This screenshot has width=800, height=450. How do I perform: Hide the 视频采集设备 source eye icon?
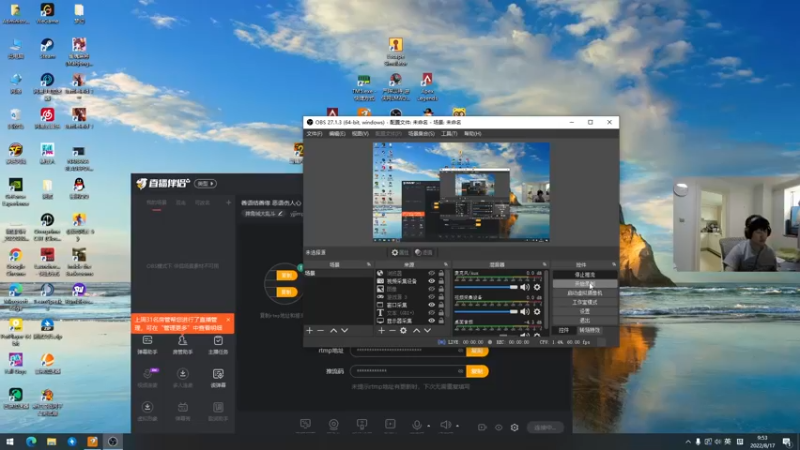(x=432, y=281)
